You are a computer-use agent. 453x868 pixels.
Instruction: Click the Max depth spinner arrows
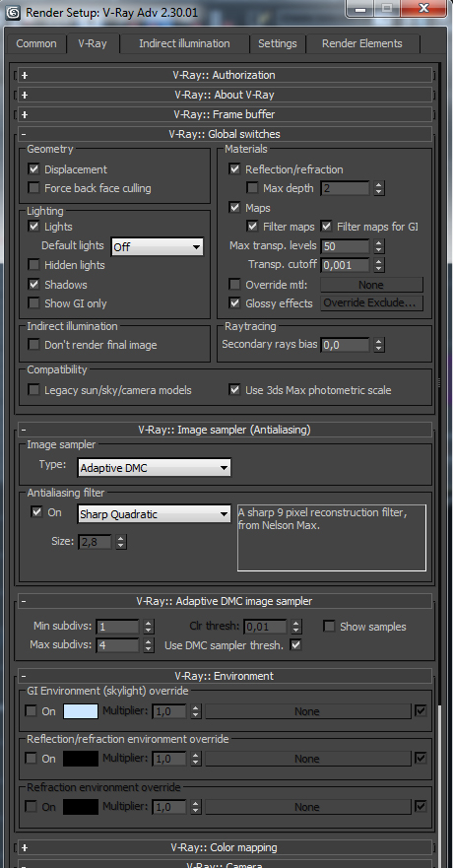tap(379, 188)
